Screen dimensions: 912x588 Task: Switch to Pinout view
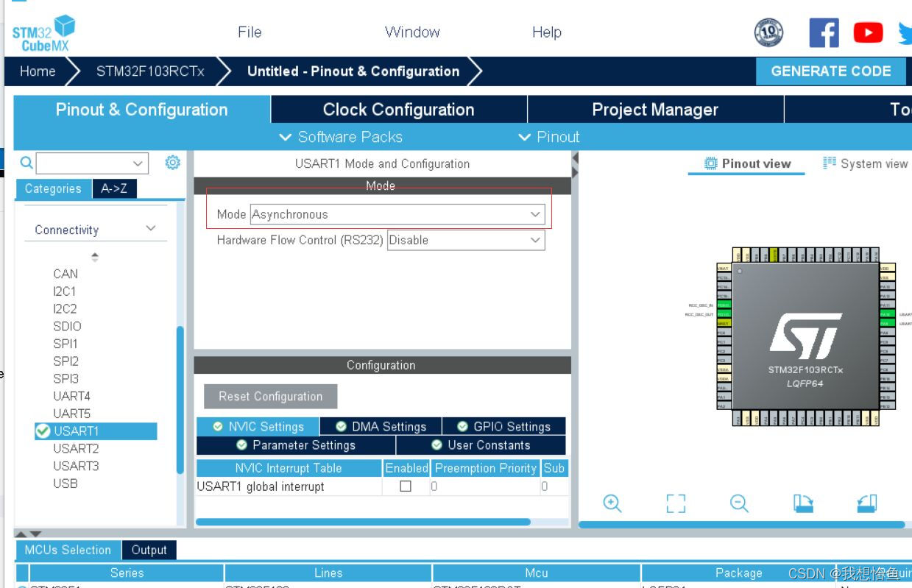point(747,163)
